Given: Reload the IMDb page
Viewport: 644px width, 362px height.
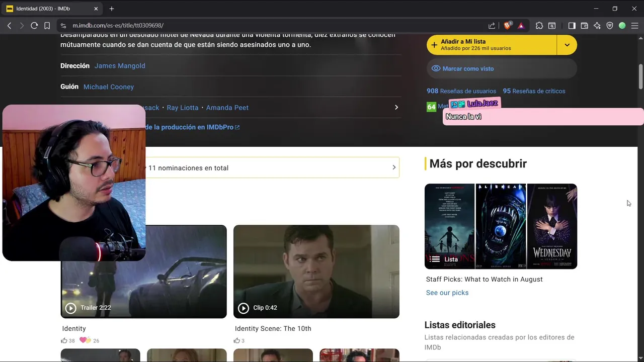Looking at the screenshot, I should pos(34,26).
